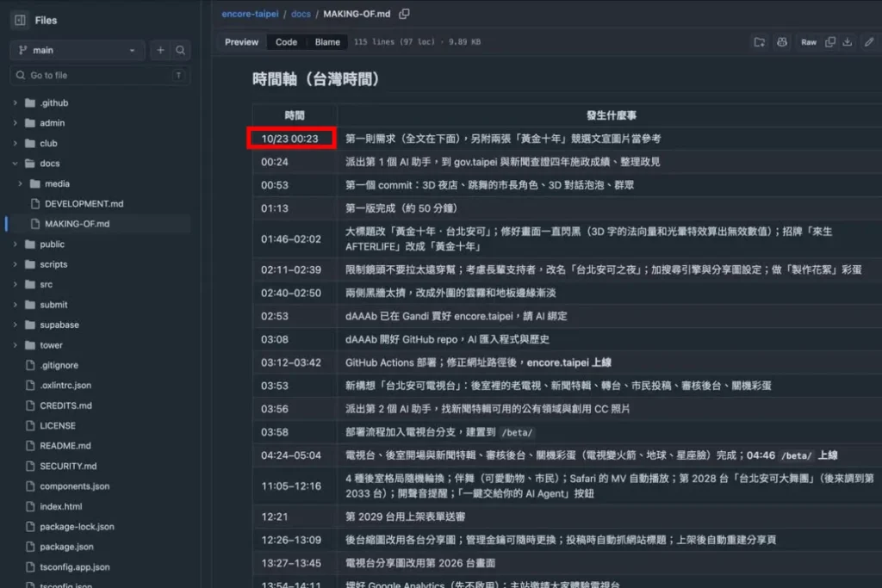The width and height of the screenshot is (882, 588).
Task: Click the 03:12–03:42 time cell
Action: point(295,362)
